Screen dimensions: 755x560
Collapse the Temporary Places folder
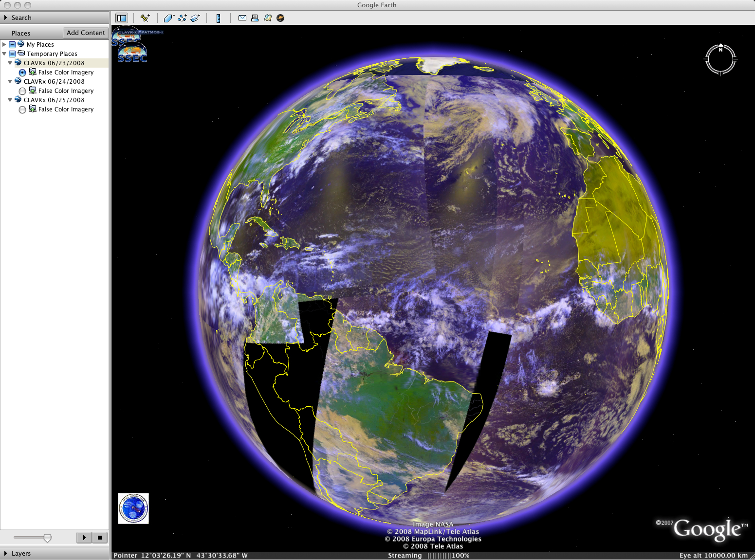pyautogui.click(x=4, y=54)
